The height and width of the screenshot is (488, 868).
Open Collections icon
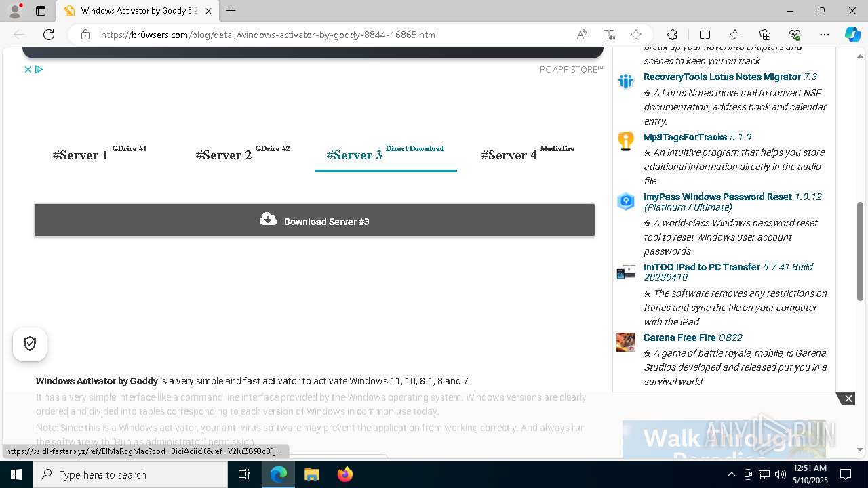(765, 35)
